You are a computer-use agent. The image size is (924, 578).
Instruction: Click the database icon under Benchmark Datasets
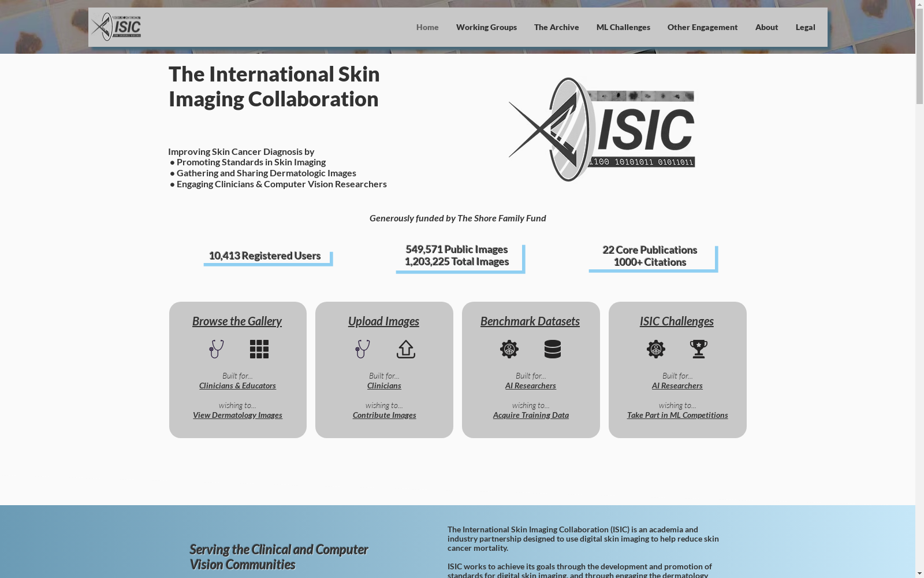tap(553, 349)
